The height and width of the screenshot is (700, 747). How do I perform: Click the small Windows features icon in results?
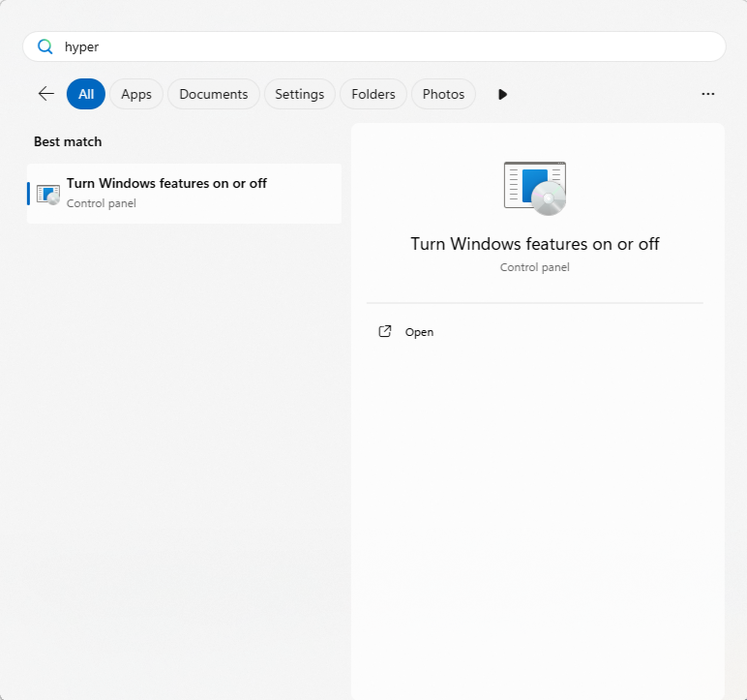click(48, 194)
